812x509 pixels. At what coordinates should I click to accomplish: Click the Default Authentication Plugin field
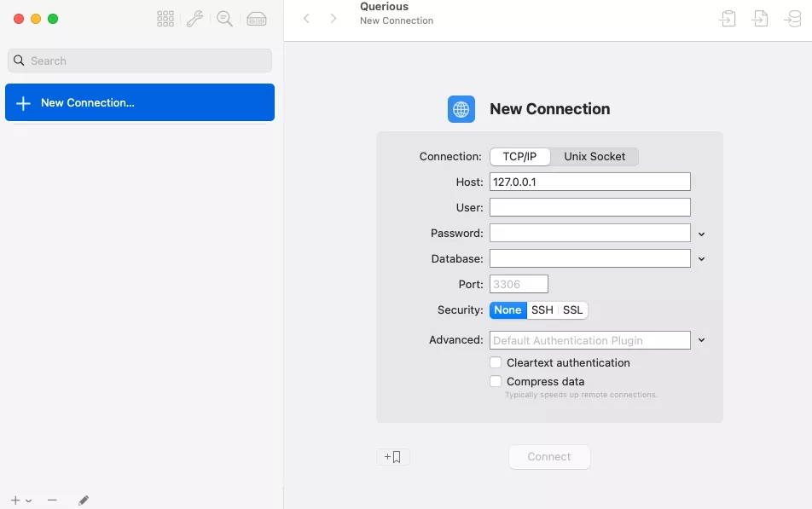coord(590,340)
